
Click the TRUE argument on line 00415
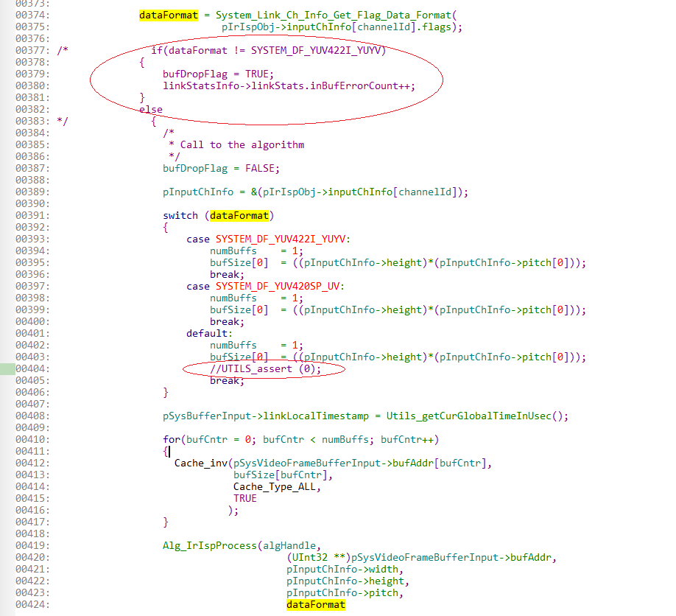click(245, 499)
